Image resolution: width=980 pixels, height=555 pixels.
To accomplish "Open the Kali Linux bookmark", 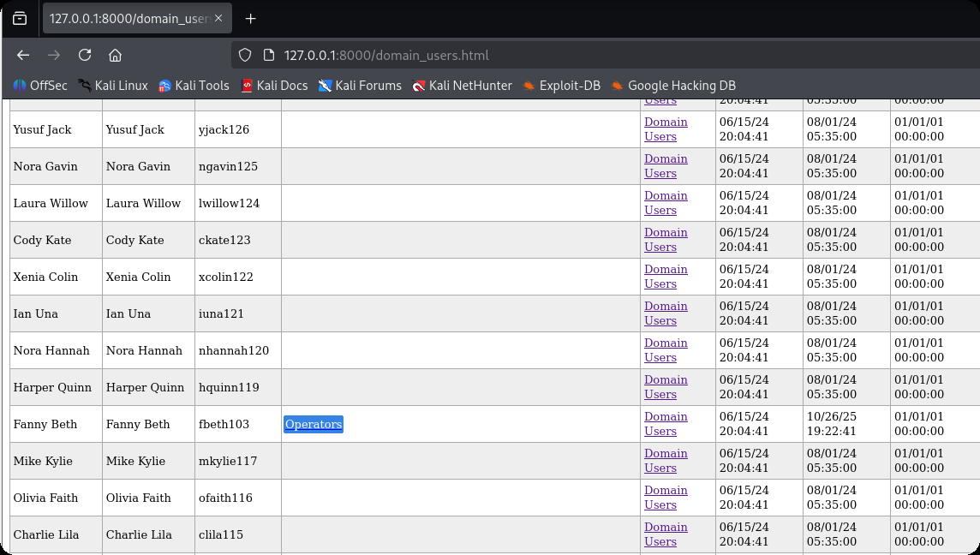I will click(x=112, y=86).
